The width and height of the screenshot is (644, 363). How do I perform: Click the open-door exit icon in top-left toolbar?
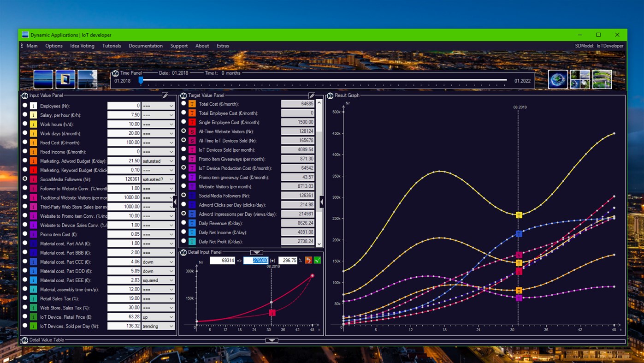click(x=65, y=79)
